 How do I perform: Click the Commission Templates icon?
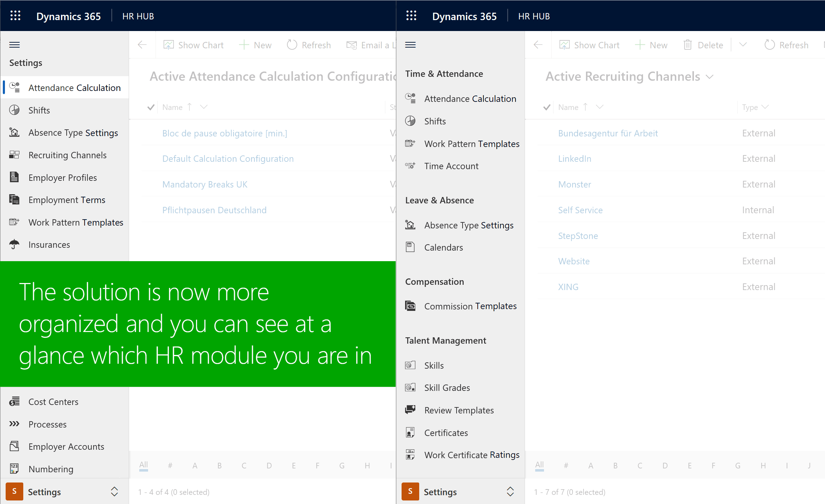[410, 306]
